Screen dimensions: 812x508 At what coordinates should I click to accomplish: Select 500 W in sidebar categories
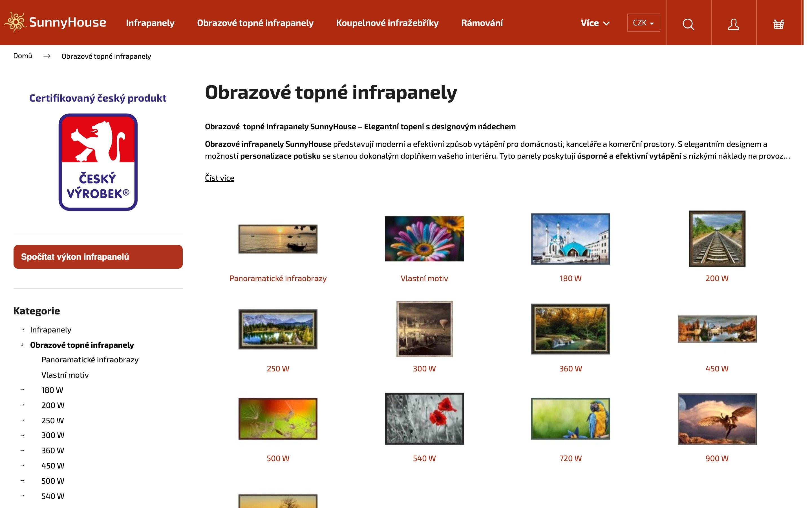click(53, 481)
